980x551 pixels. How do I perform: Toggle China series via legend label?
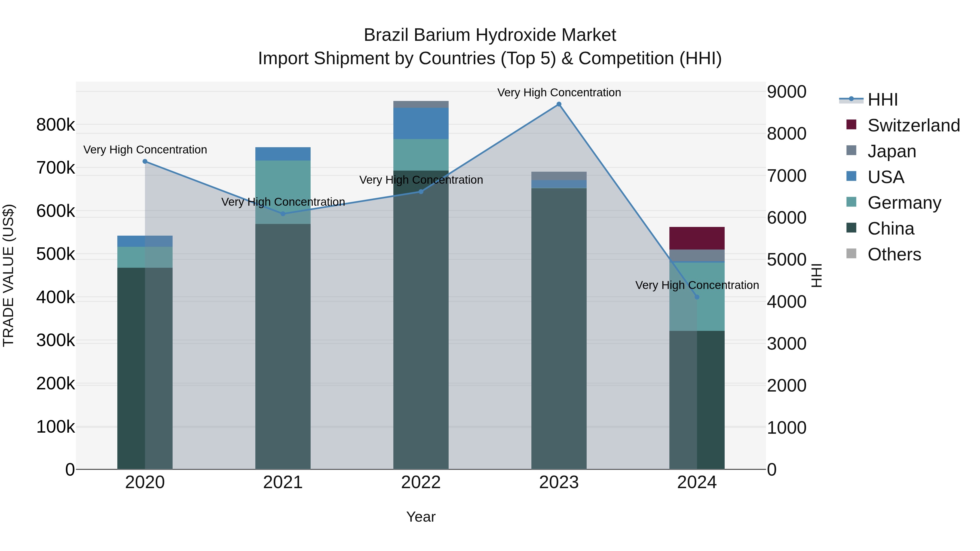pos(891,229)
